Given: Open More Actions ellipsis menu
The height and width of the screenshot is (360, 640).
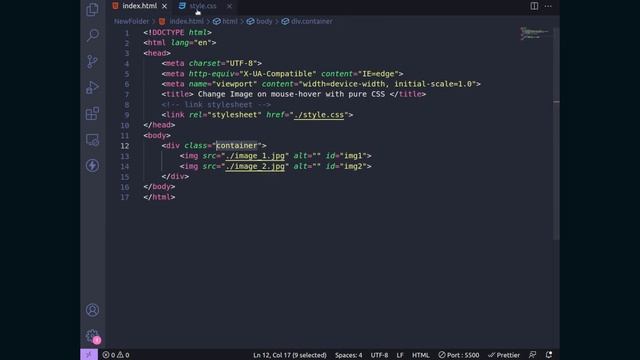Looking at the screenshot, I should coord(548,6).
